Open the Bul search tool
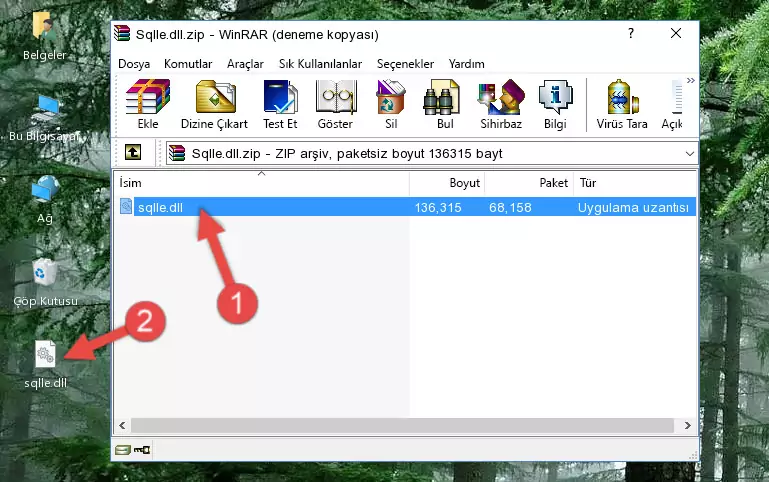Viewport: 769px width, 482px height. click(441, 97)
